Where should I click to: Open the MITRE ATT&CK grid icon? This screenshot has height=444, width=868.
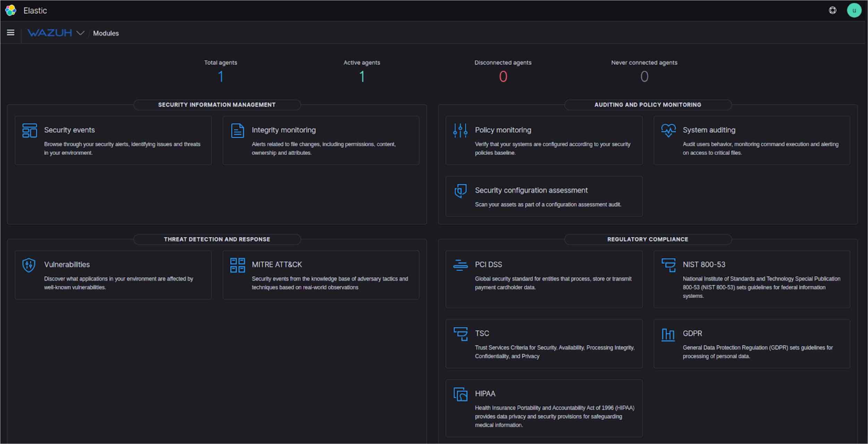[x=237, y=265]
